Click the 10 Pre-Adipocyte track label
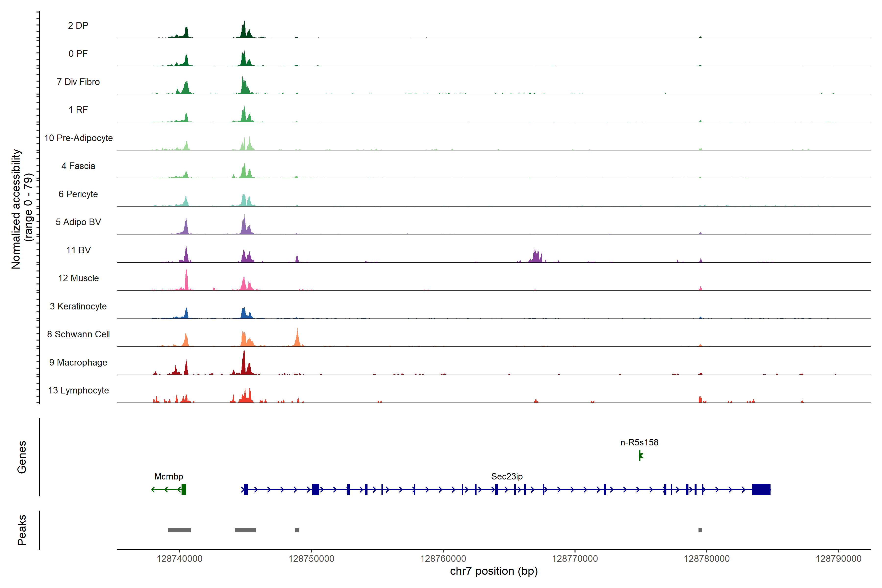The width and height of the screenshot is (882, 588). (x=78, y=138)
